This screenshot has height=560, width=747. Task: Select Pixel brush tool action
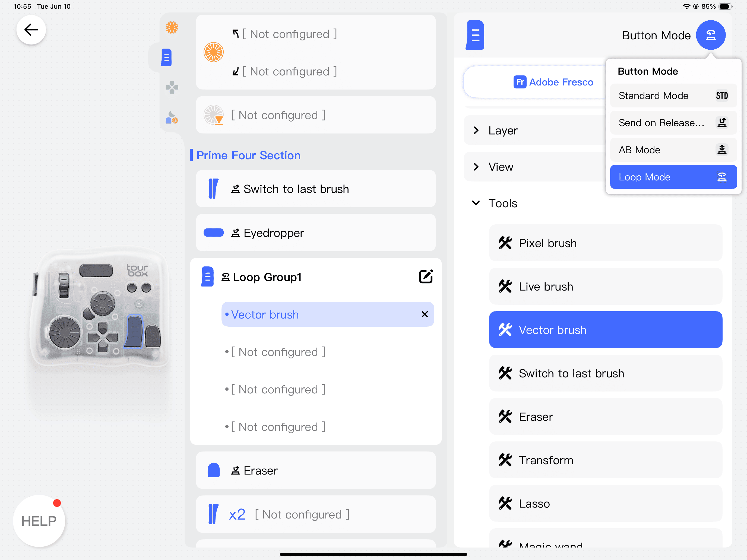(606, 243)
